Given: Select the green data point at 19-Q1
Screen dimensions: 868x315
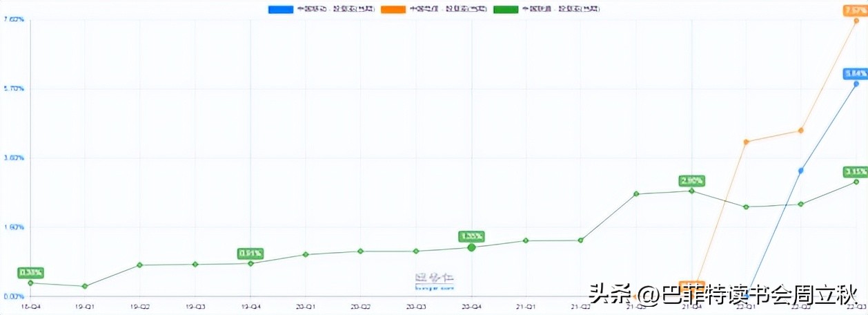Looking at the screenshot, I should click(85, 286).
